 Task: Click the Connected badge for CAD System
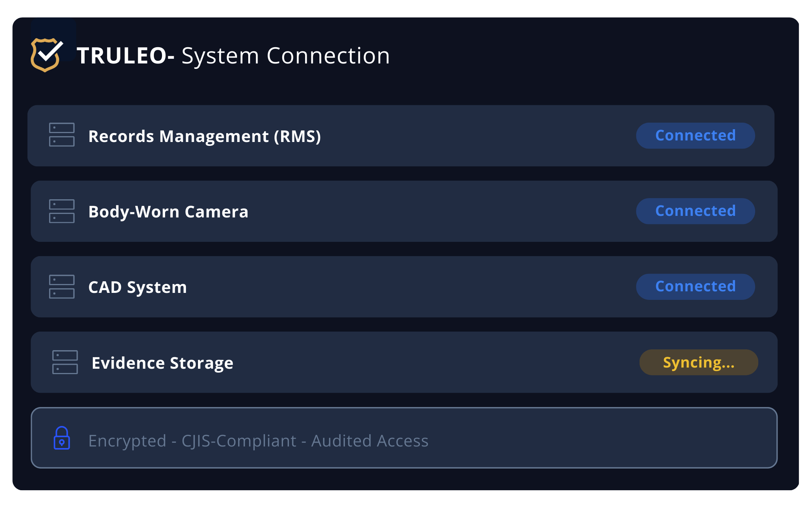[695, 287]
